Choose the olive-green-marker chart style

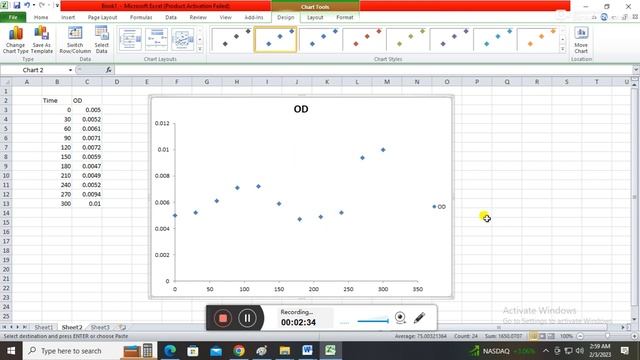(407, 39)
